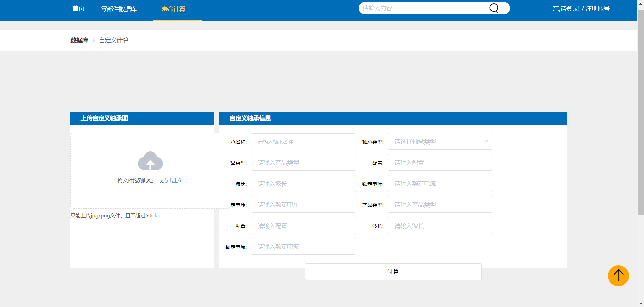Open the 零部件数据库 navigation item
This screenshot has height=307, width=644.
point(119,9)
